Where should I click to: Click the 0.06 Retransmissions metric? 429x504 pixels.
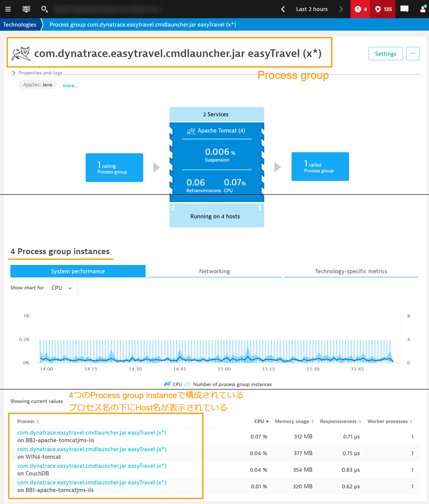[x=203, y=186]
